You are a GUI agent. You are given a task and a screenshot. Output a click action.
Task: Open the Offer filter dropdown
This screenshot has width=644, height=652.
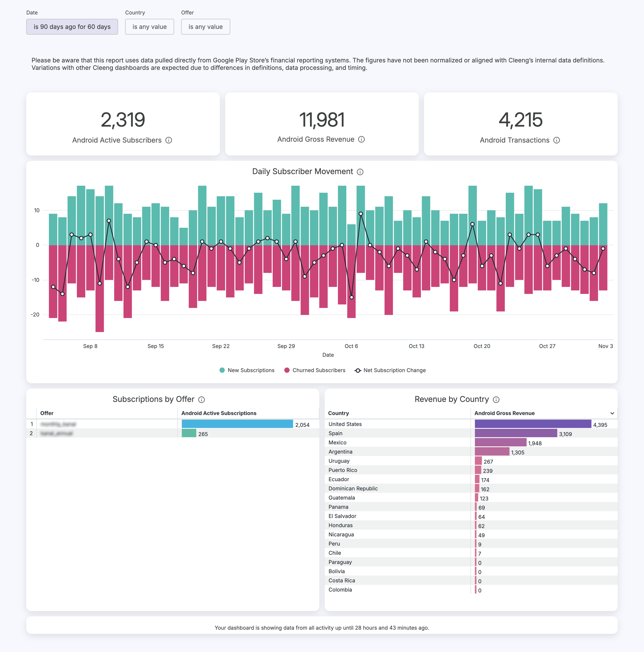(x=205, y=27)
